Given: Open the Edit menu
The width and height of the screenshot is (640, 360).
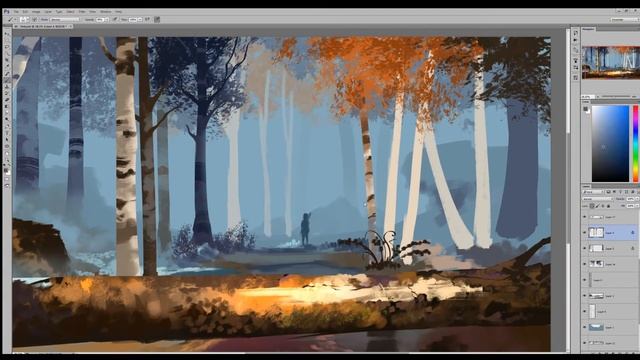Looking at the screenshot, I should pos(25,11).
